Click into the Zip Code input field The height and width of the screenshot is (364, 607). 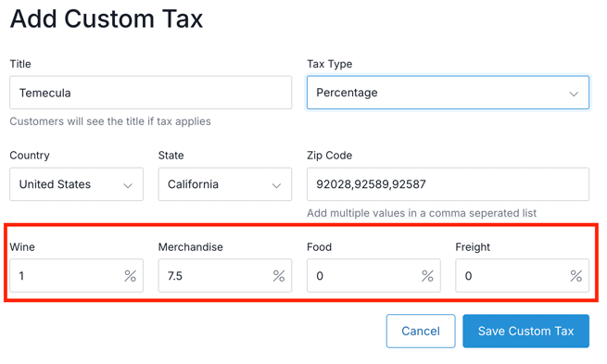(x=448, y=184)
